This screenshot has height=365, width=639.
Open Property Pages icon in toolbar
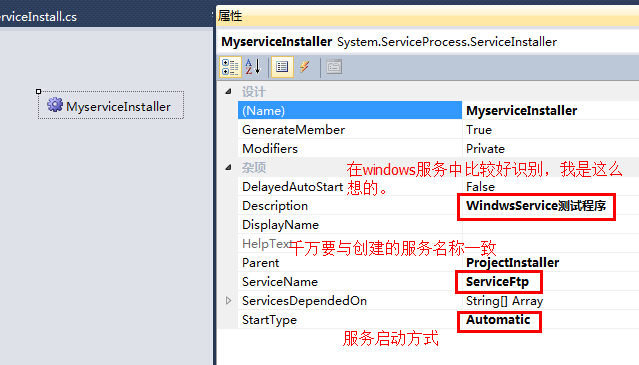click(x=334, y=67)
